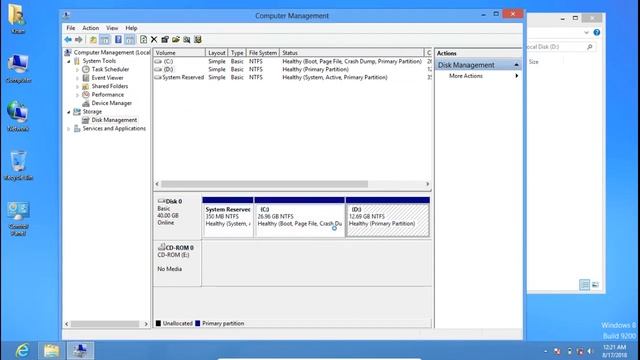This screenshot has width=640, height=360.
Task: Click the Explore magnifier toolbar icon
Action: (187, 40)
